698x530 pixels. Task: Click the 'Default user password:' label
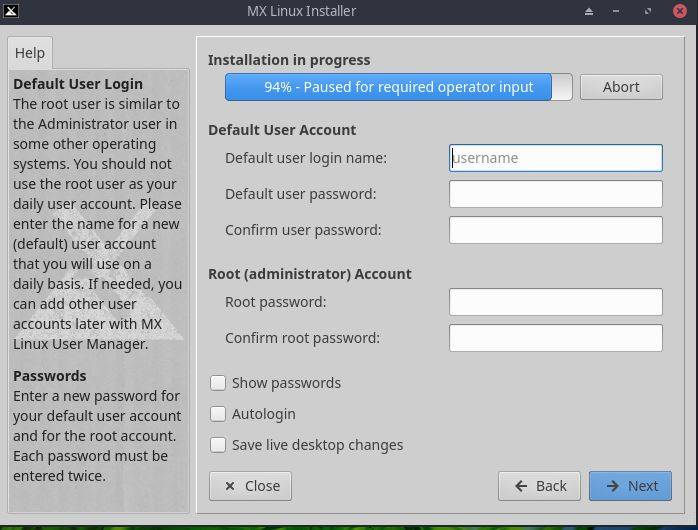300,194
